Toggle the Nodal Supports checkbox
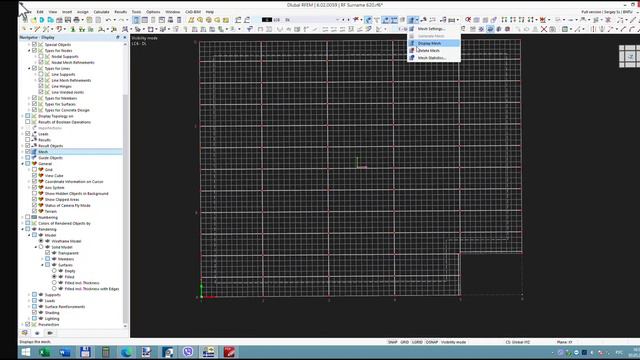This screenshot has height=360, width=640. (41, 56)
